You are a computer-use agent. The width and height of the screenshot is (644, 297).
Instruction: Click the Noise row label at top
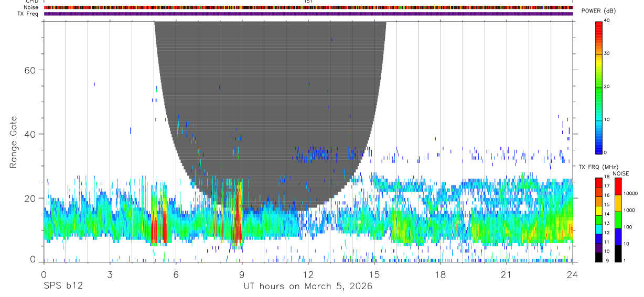[x=31, y=7]
